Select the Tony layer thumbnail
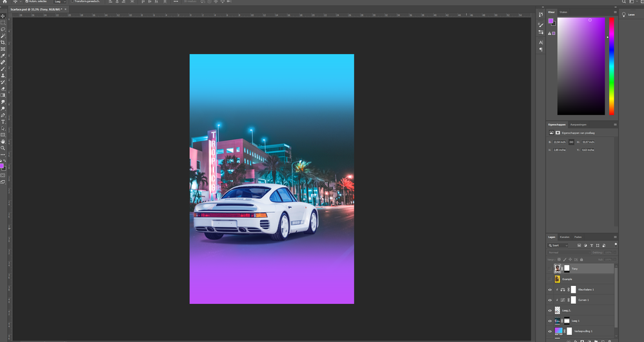Viewport: 644px width, 342px height. point(558,268)
